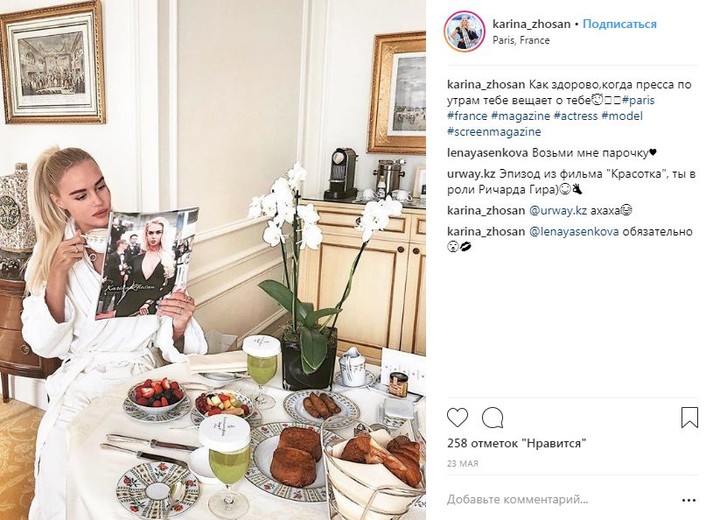Screen dimensions: 713x520
Task: Visit commenter lenayasenkova's profile
Action: 487,153
